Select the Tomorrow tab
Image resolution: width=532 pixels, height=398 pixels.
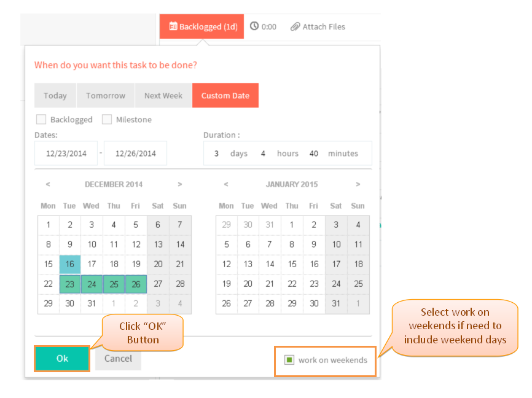click(106, 95)
